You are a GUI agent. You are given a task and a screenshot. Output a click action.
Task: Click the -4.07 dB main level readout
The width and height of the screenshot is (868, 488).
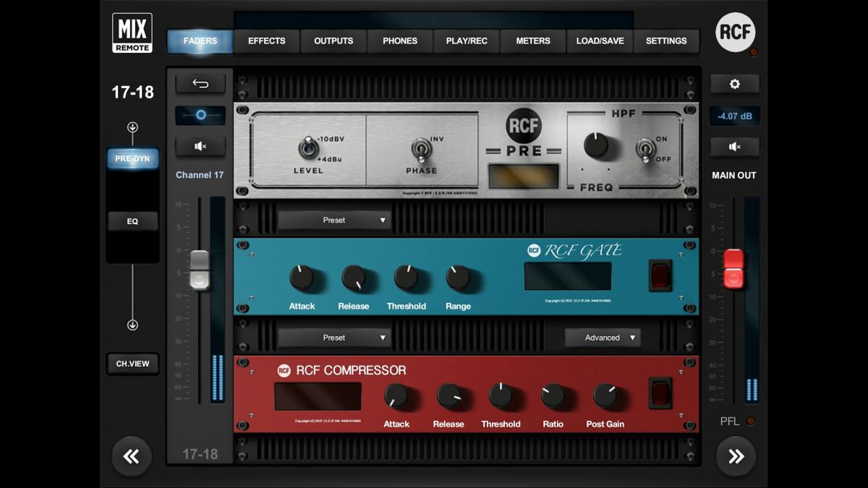point(735,116)
